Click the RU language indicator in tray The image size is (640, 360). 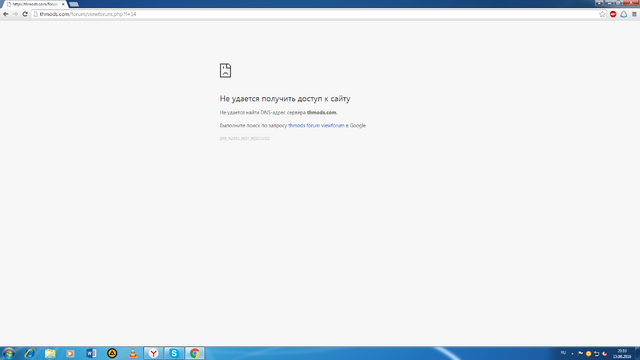pos(563,353)
